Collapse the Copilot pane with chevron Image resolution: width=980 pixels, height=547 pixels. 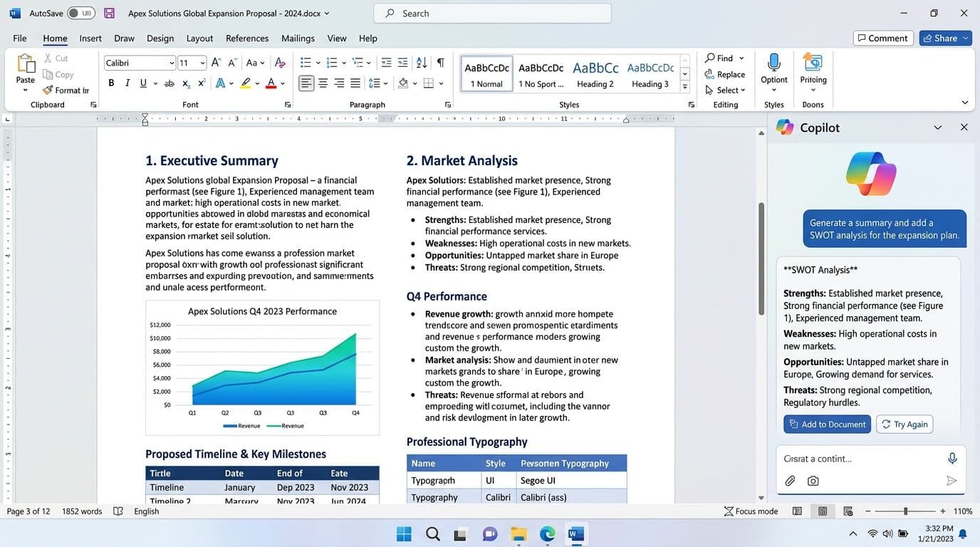click(938, 127)
